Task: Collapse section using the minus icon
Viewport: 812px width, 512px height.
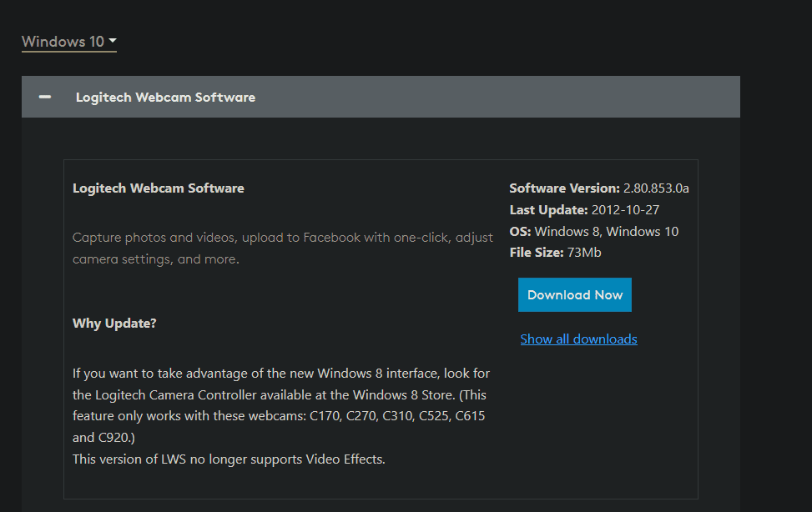Action: (x=45, y=97)
